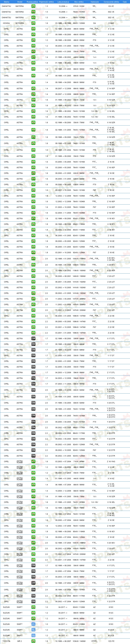The height and width of the screenshot is (644, 130).
Task: Click petrol icon in Astra Kombi Z 22 SE row
Action: click(x=33, y=560)
